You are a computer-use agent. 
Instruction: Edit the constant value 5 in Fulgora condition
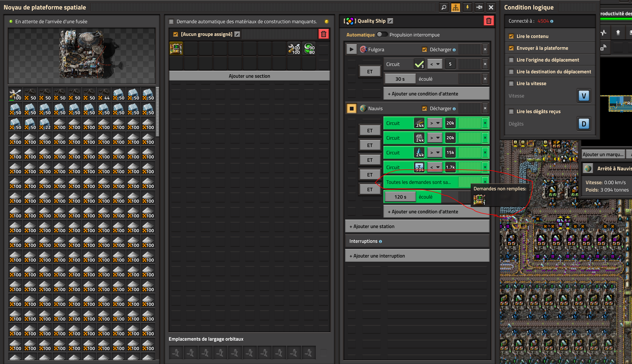pyautogui.click(x=450, y=64)
